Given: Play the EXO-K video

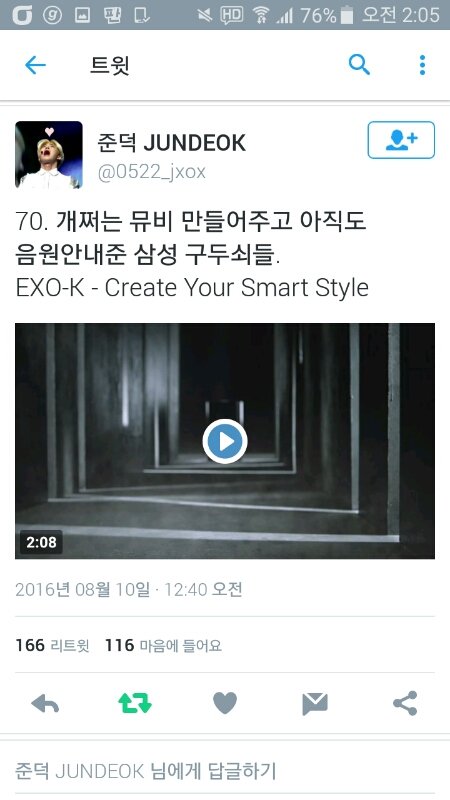Looking at the screenshot, I should [225, 441].
